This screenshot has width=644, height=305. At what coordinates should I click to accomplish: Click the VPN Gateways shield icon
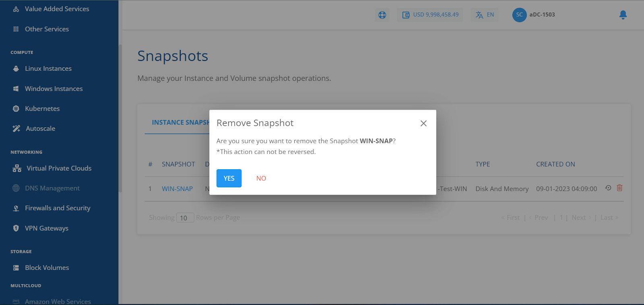16,228
